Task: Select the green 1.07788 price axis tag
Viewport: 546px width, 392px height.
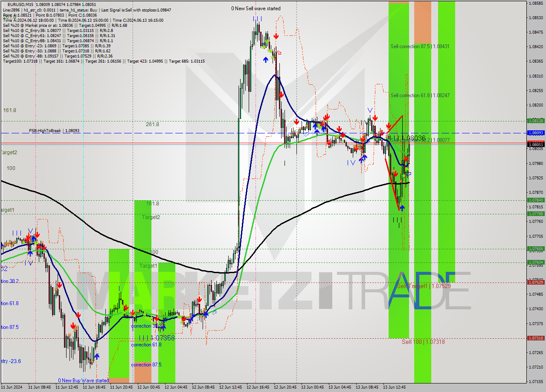Action: pos(536,213)
